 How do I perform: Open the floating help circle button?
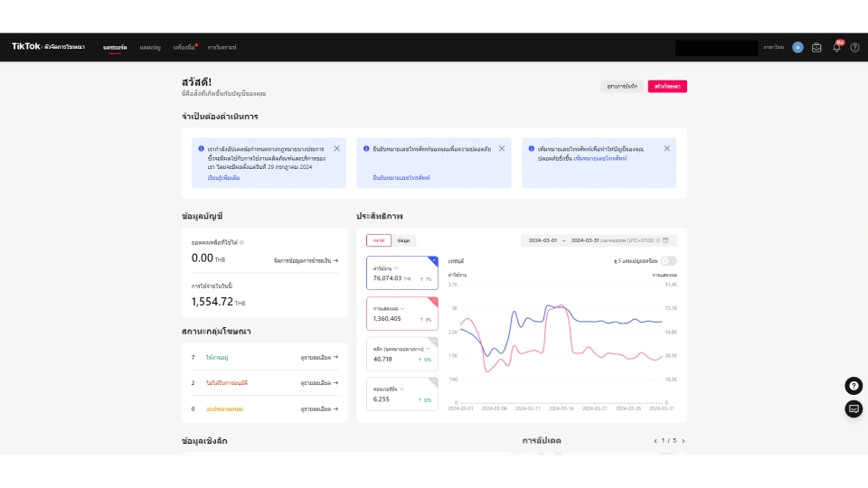854,386
